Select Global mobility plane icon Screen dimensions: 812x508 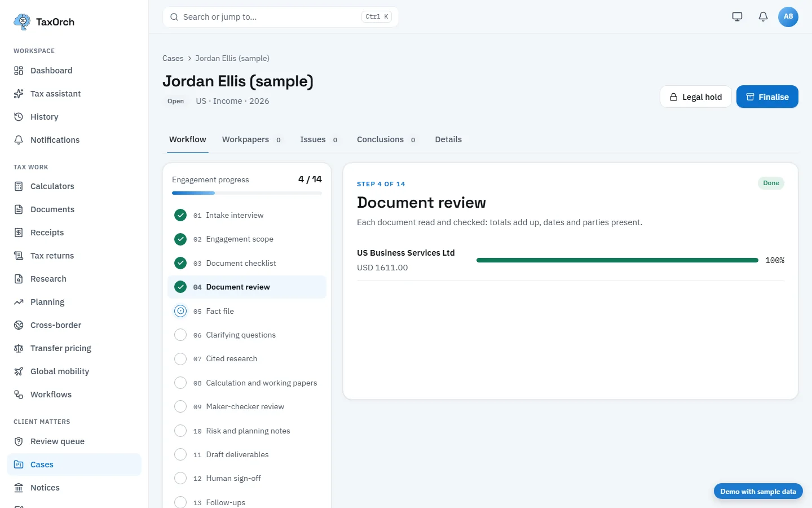pos(19,371)
